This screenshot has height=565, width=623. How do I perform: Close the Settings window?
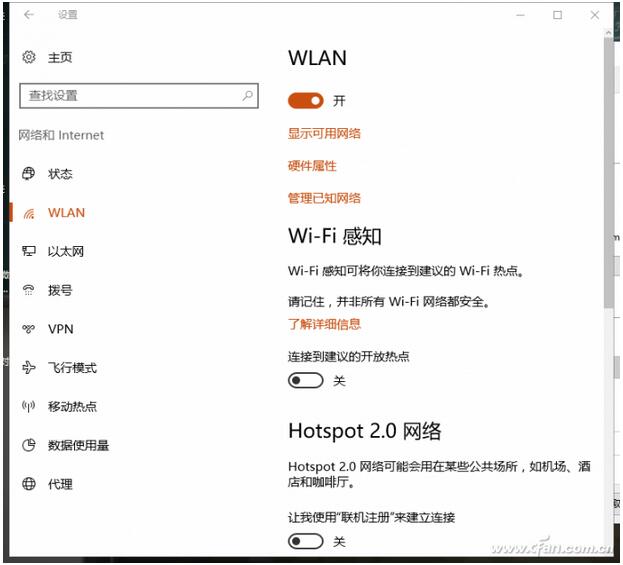595,15
